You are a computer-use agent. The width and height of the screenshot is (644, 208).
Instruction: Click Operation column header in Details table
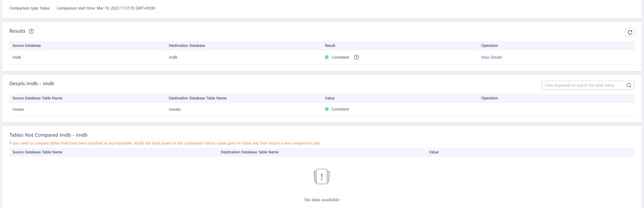[x=489, y=98]
